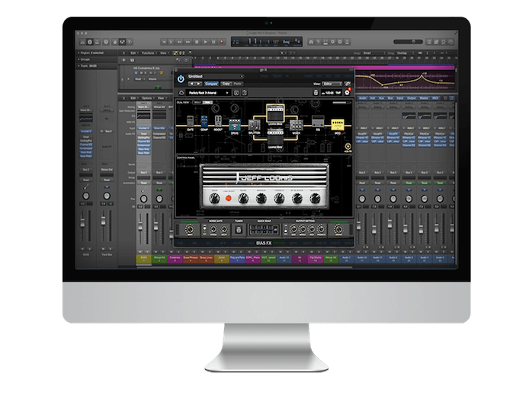Open the Logic Mixer toolbar icon

coord(122,42)
